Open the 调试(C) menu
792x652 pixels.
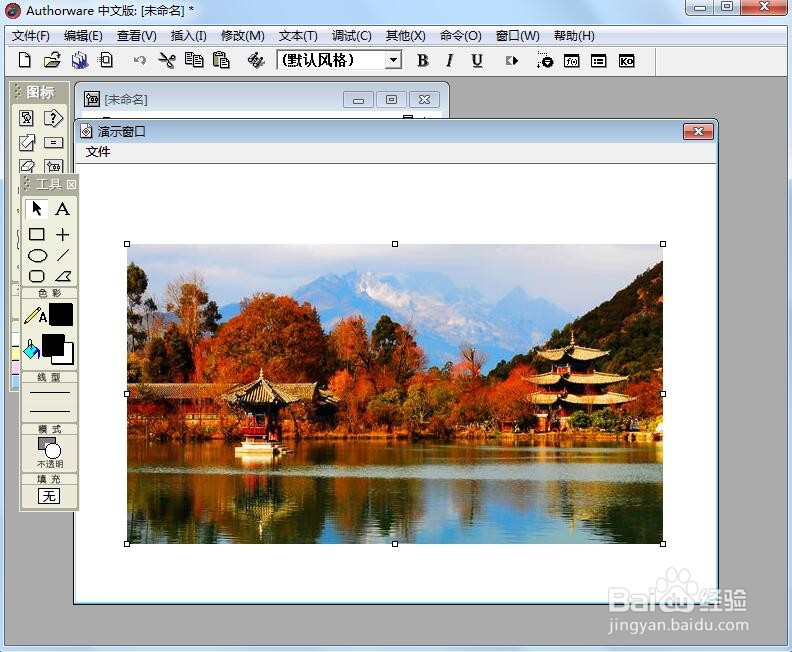click(x=352, y=36)
